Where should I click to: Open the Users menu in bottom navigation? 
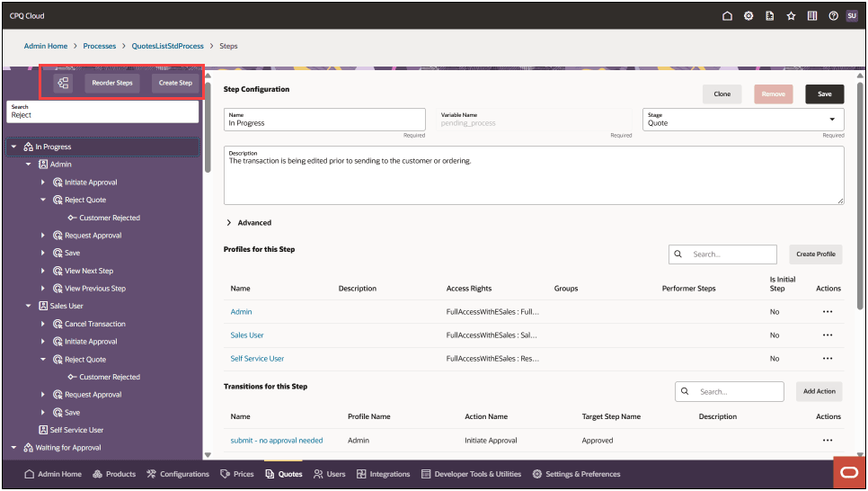[x=330, y=475]
